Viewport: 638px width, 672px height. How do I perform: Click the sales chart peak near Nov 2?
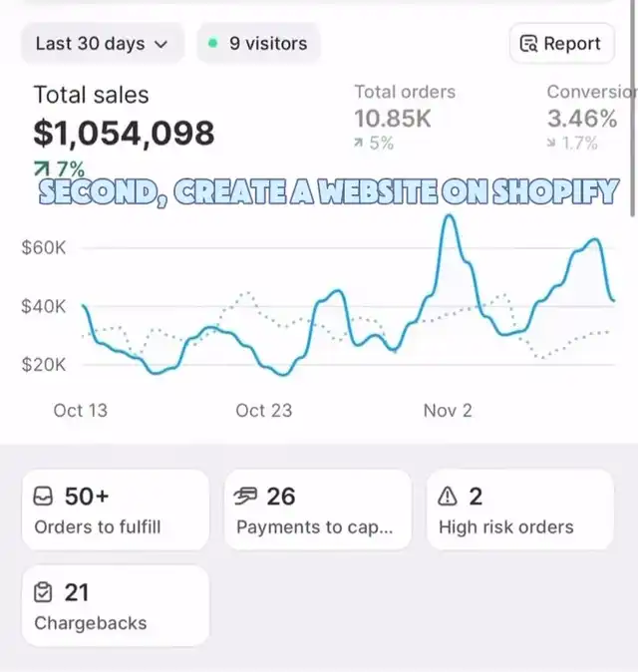point(450,216)
